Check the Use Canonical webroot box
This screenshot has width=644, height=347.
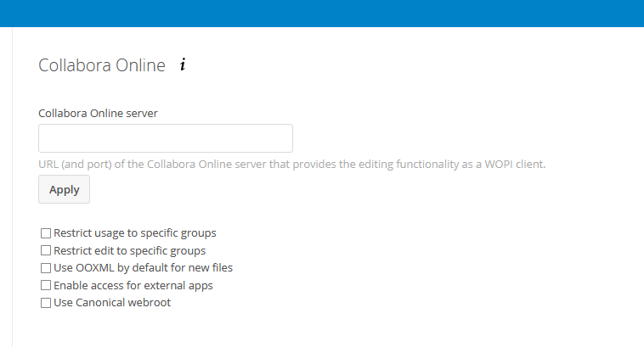tap(46, 303)
